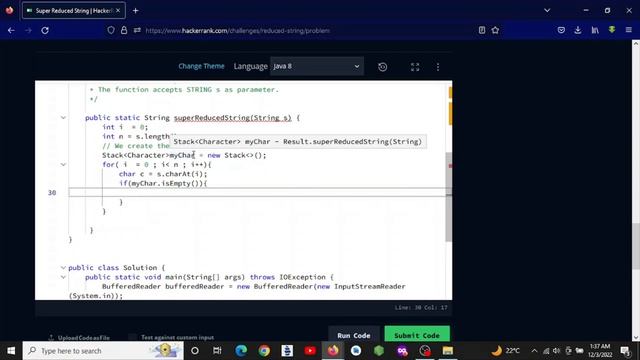This screenshot has width=640, height=360.
Task: Click the page vertical scrollbar thumb
Action: [x=636, y=247]
